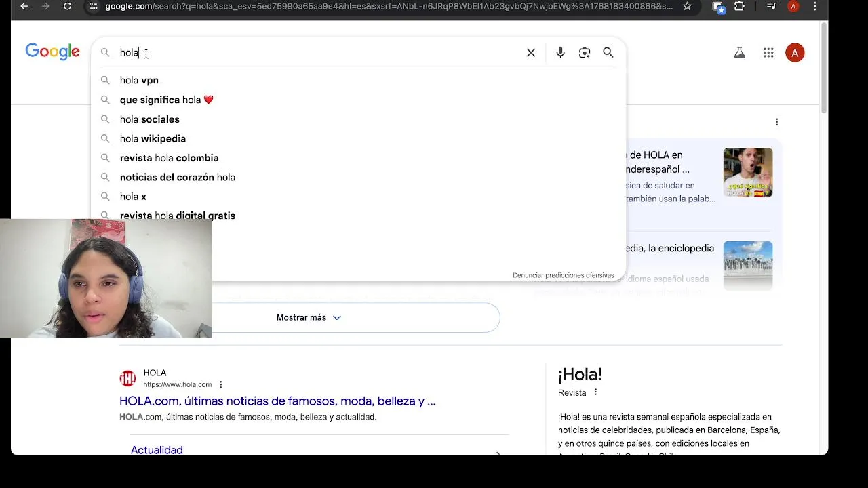Open Search Labs flask icon
Image resolution: width=868 pixels, height=488 pixels.
click(739, 52)
